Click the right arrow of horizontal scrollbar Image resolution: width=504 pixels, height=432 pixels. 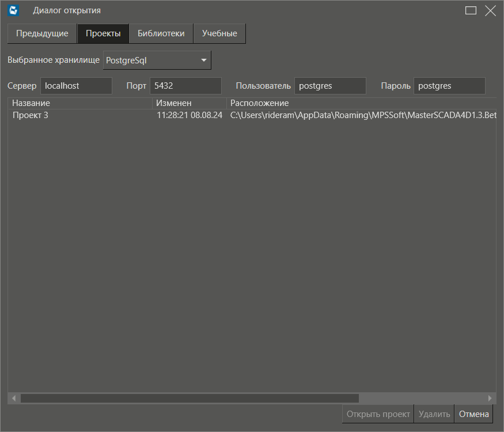tap(490, 398)
